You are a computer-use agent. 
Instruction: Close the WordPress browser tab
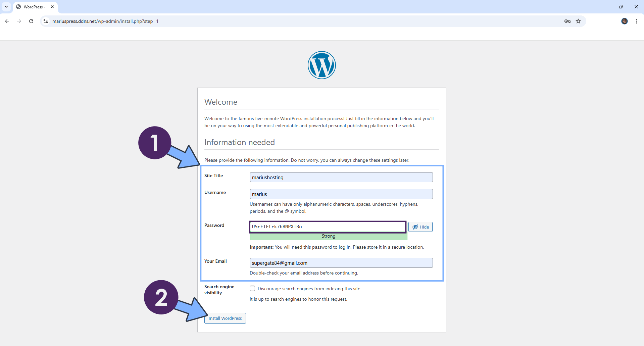click(52, 7)
